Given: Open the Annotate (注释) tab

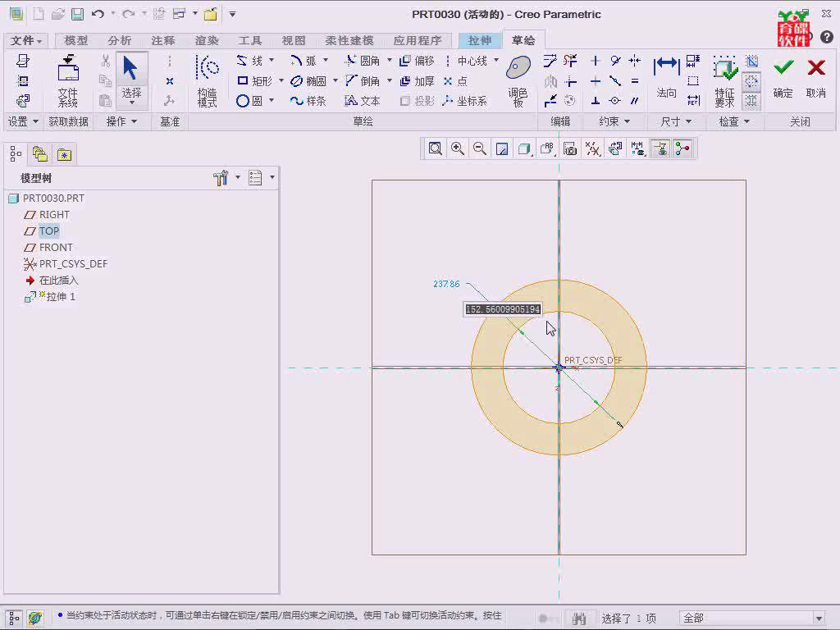Looking at the screenshot, I should (x=163, y=40).
